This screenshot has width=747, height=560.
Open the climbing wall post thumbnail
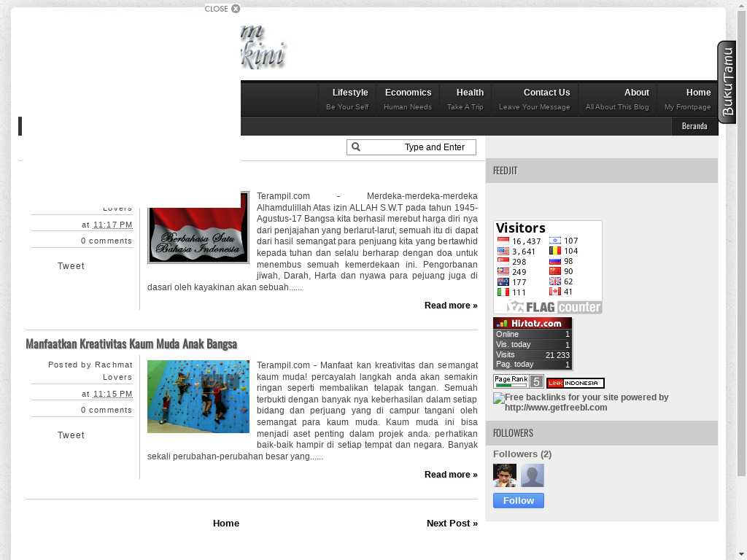point(198,397)
